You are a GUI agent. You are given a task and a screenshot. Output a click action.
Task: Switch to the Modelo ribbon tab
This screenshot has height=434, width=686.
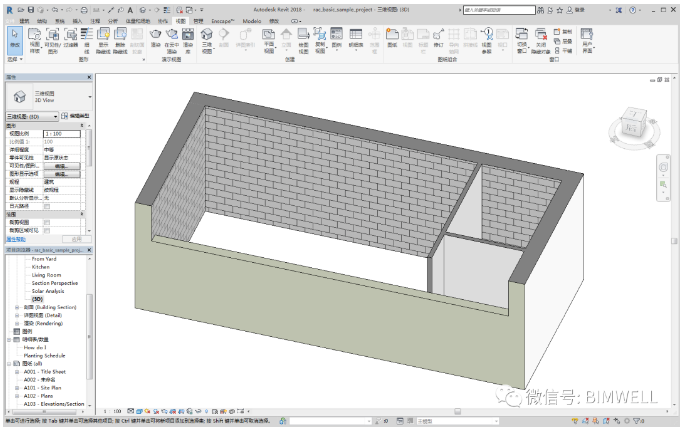(x=252, y=20)
